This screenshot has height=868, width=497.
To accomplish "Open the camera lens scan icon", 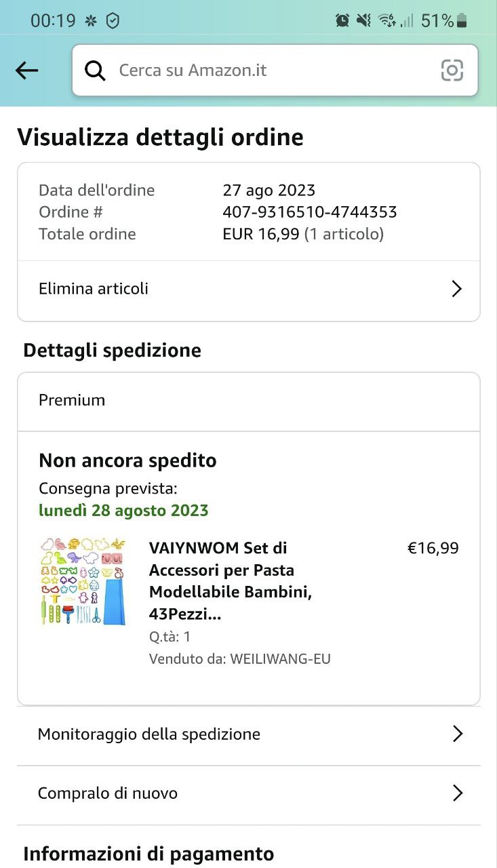I will pos(452,71).
